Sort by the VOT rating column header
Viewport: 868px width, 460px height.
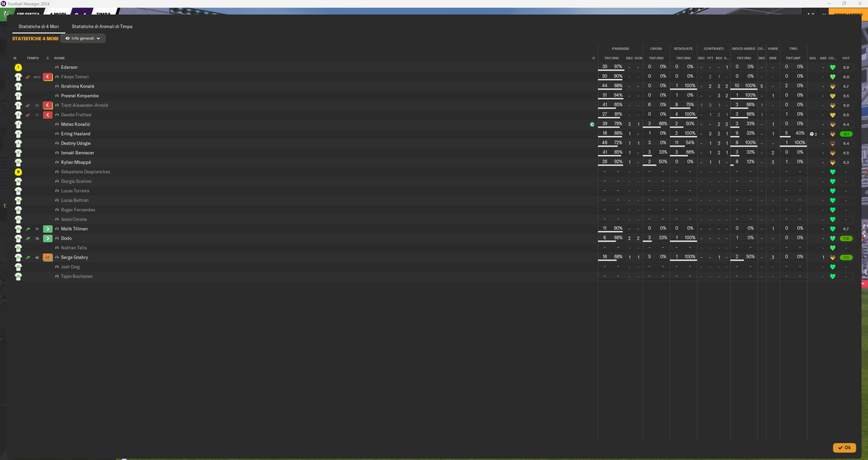(x=846, y=58)
